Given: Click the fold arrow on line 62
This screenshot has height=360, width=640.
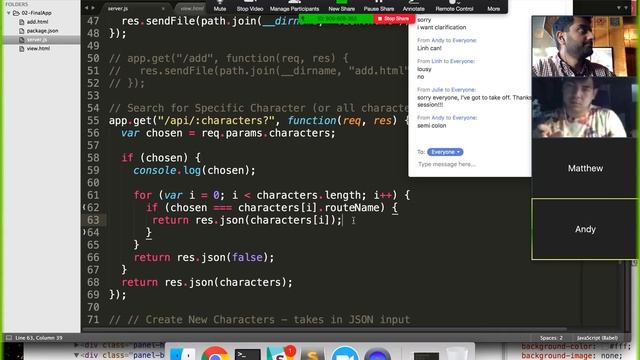Looking at the screenshot, I should pos(84,207).
